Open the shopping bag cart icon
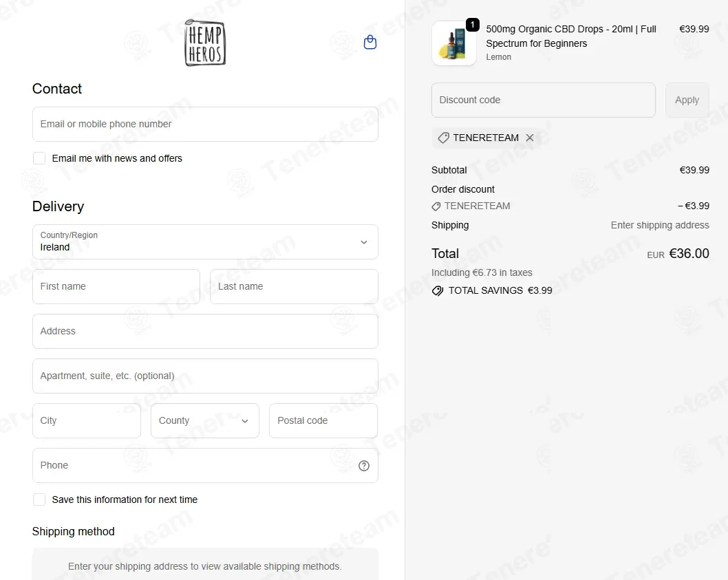Viewport: 728px width, 580px height. tap(370, 42)
